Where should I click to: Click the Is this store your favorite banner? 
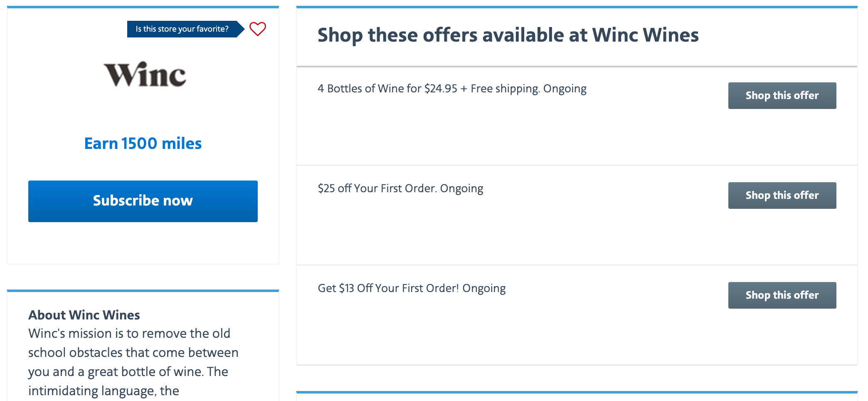point(182,29)
